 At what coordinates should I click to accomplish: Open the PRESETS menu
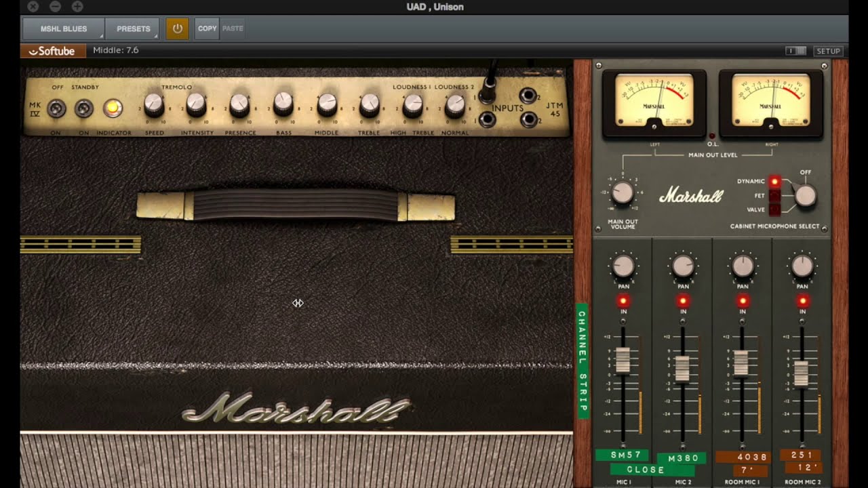click(x=133, y=28)
